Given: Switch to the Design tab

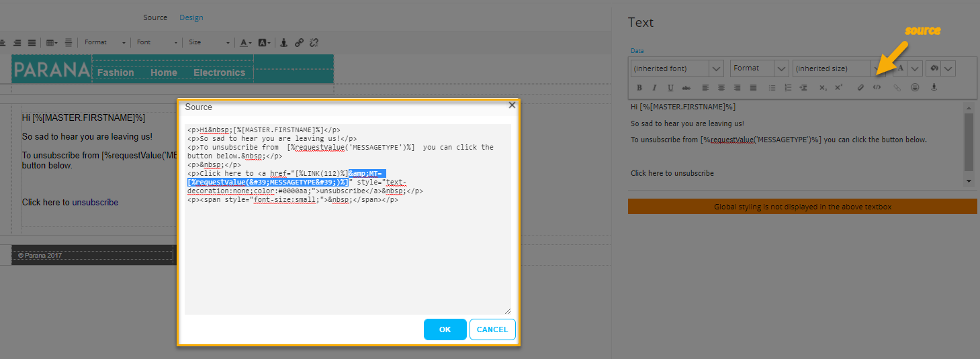Looking at the screenshot, I should pyautogui.click(x=191, y=17).
